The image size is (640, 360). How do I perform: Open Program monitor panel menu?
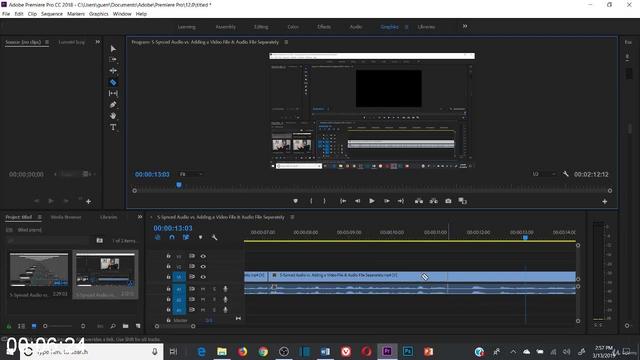coord(286,42)
